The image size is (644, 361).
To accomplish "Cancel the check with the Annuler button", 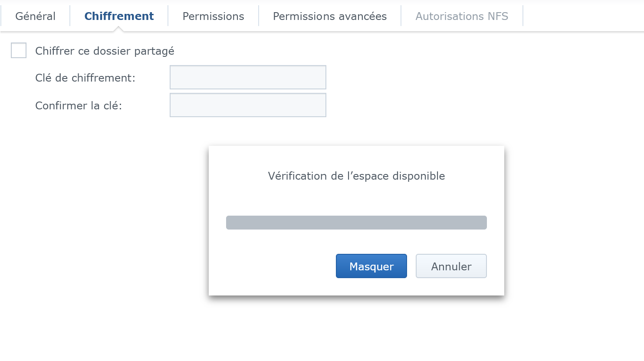I will tap(451, 266).
